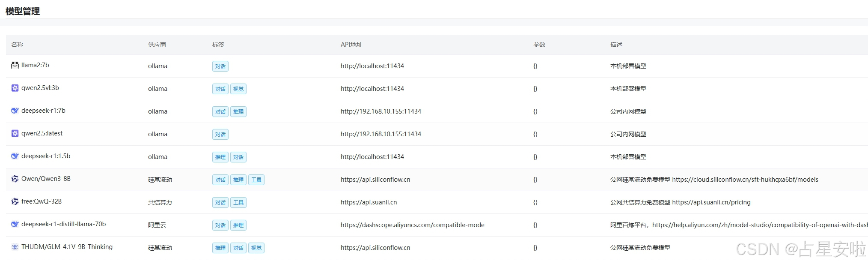The height and width of the screenshot is (264, 868).
Task: Select the free:QwQ-32B model name
Action: (42, 201)
